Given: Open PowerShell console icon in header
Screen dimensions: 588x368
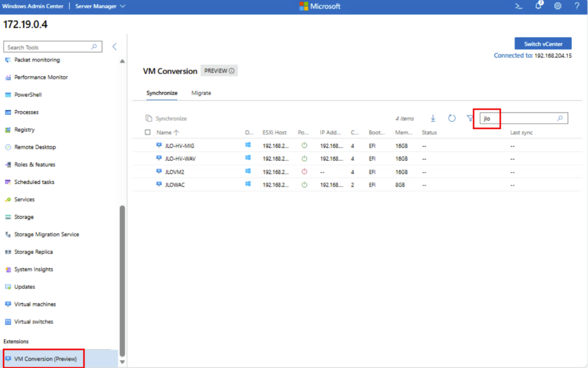Looking at the screenshot, I should point(519,6).
